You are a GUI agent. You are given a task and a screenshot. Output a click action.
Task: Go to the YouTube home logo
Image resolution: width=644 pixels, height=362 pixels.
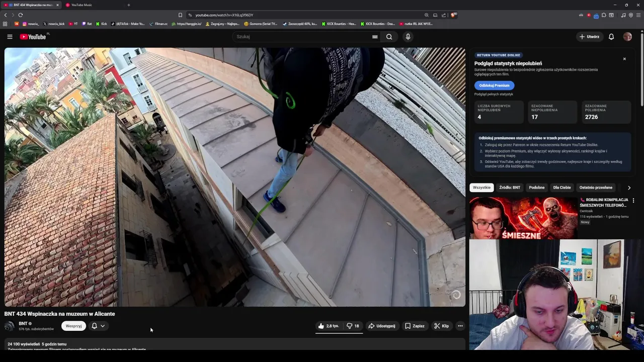click(33, 37)
